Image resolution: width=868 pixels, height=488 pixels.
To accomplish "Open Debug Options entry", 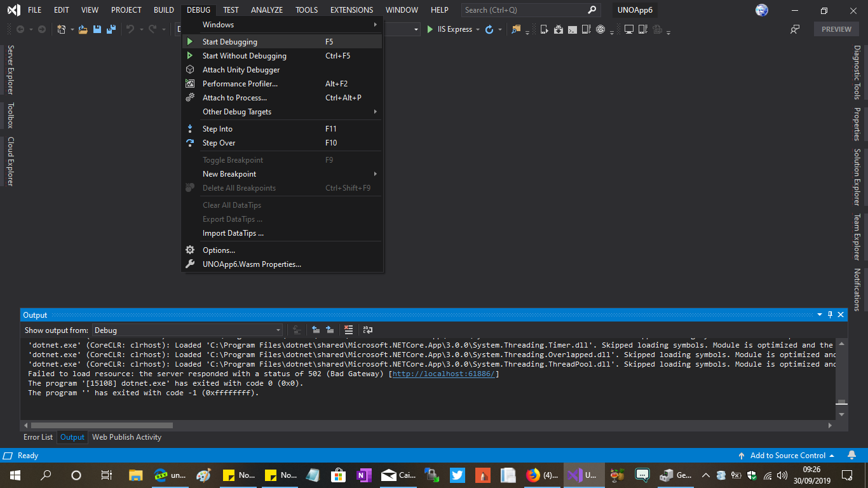I will [x=282, y=250].
